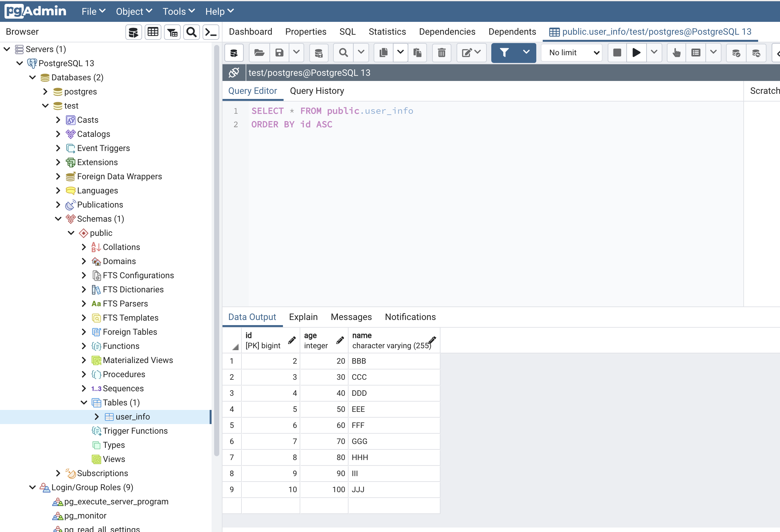
Task: Collapse the Databases (2) tree item
Action: pos(32,77)
